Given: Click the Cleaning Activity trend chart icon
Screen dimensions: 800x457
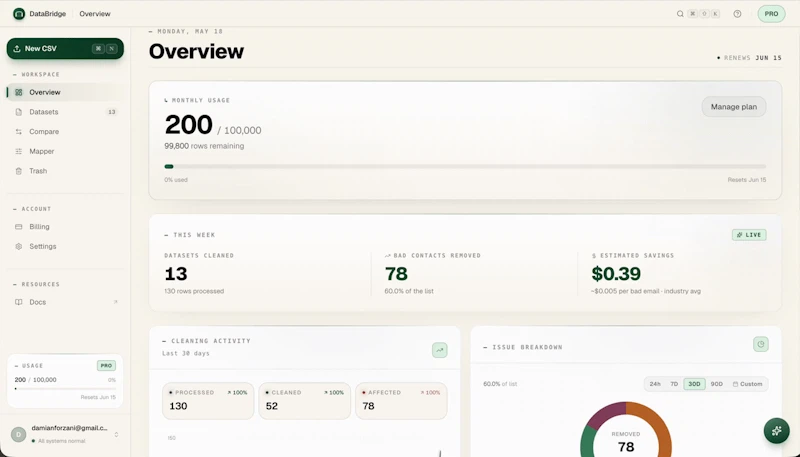Looking at the screenshot, I should coord(440,350).
